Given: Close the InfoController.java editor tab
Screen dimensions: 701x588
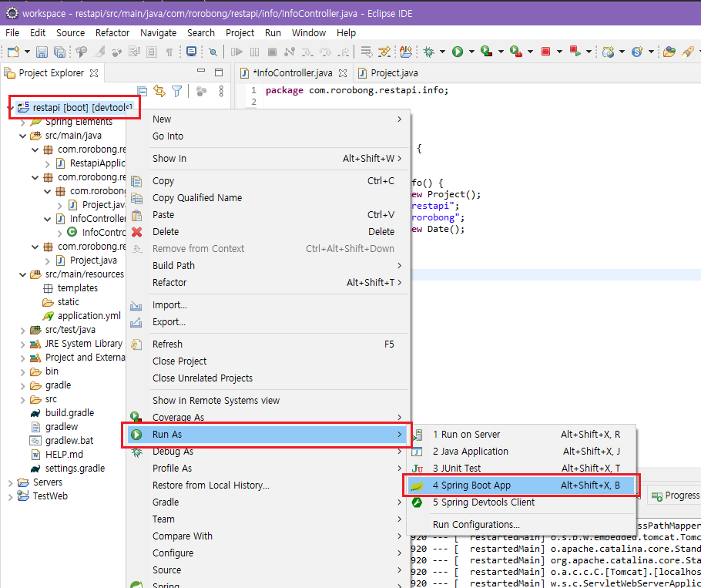Looking at the screenshot, I should [343, 73].
